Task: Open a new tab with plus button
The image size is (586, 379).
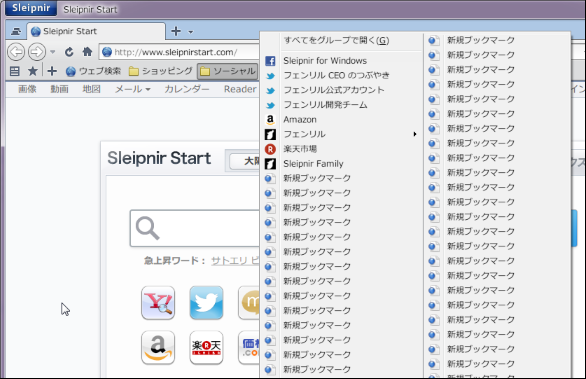Action: pyautogui.click(x=176, y=31)
